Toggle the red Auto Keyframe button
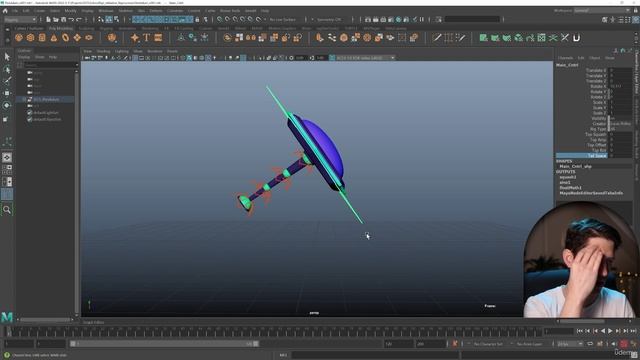This screenshot has width=640, height=360. click(624, 344)
